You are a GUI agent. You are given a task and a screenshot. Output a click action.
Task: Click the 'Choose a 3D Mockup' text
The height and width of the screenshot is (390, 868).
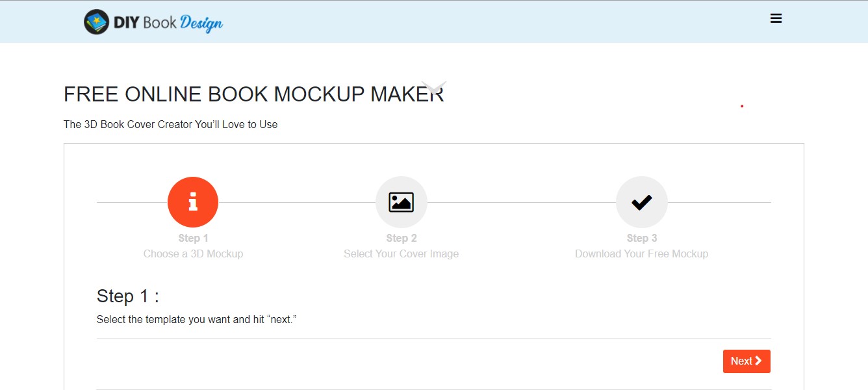(194, 253)
